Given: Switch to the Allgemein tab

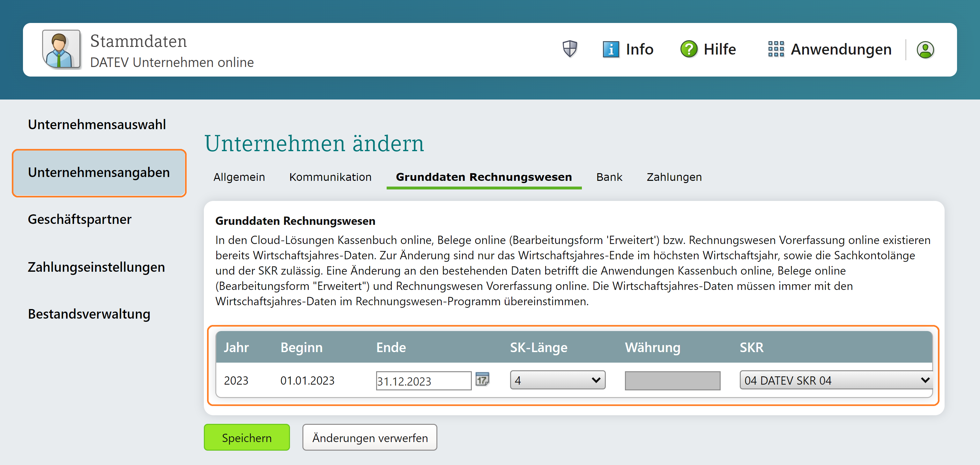Looking at the screenshot, I should tap(239, 177).
